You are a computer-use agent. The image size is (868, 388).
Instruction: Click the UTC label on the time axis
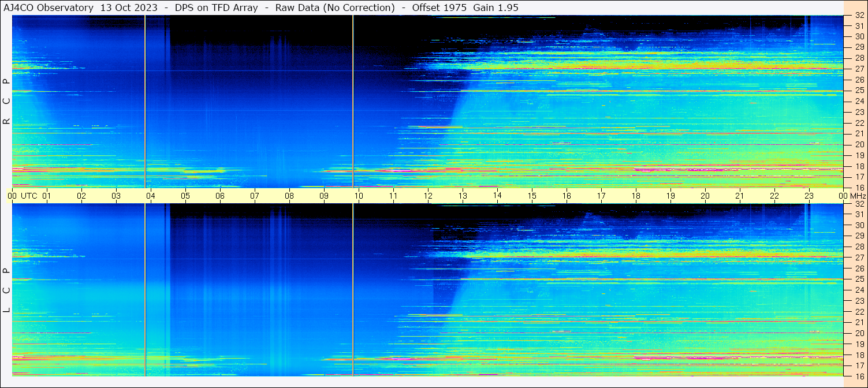tap(29, 196)
